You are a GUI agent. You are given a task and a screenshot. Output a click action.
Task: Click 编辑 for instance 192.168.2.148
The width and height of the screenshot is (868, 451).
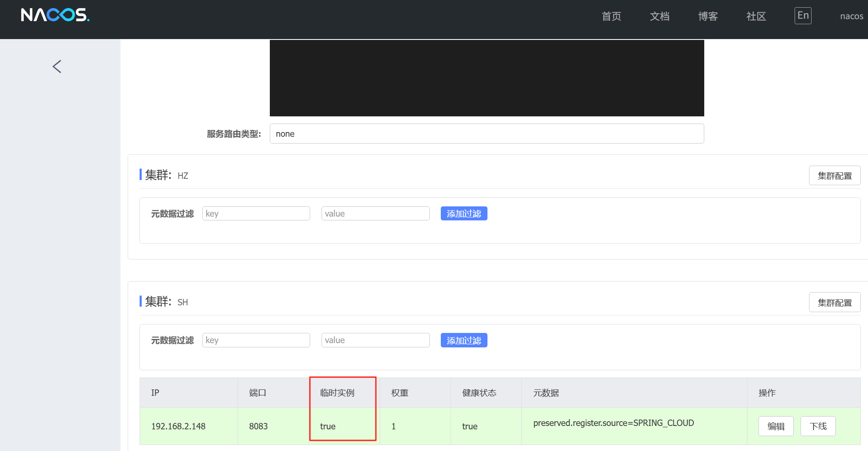coord(776,426)
